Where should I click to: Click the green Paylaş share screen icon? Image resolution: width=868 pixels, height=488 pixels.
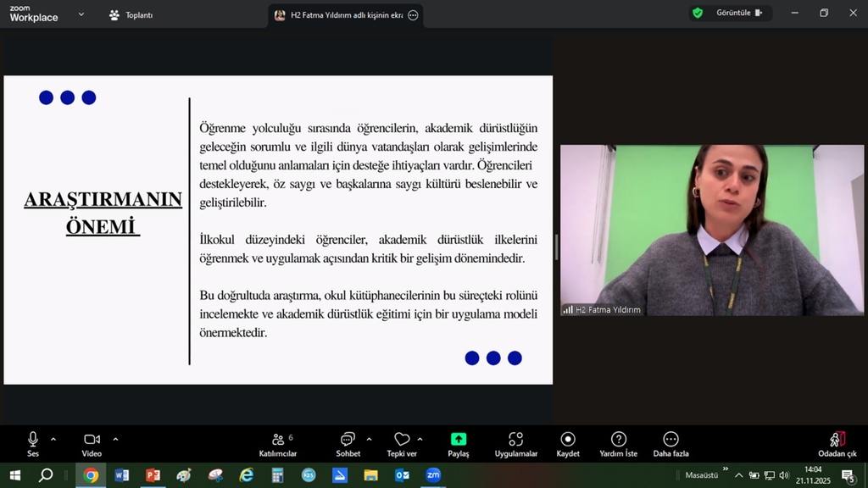click(x=458, y=439)
